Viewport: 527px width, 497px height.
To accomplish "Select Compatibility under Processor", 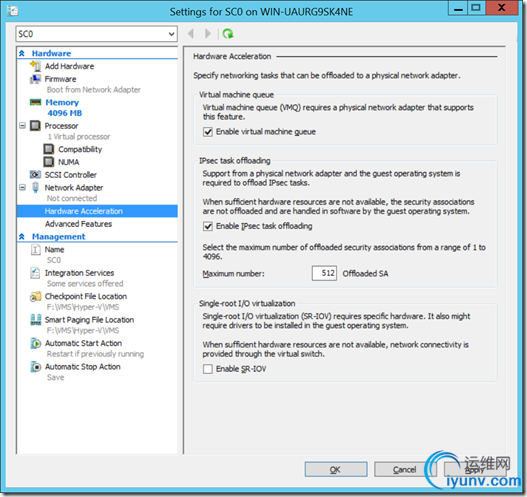I will 80,149.
